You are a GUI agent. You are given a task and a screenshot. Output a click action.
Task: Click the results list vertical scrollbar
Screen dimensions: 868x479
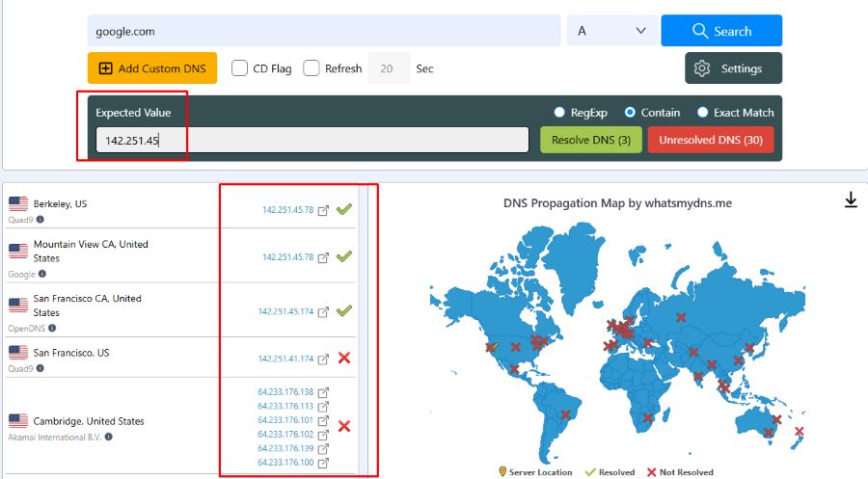tap(364, 329)
